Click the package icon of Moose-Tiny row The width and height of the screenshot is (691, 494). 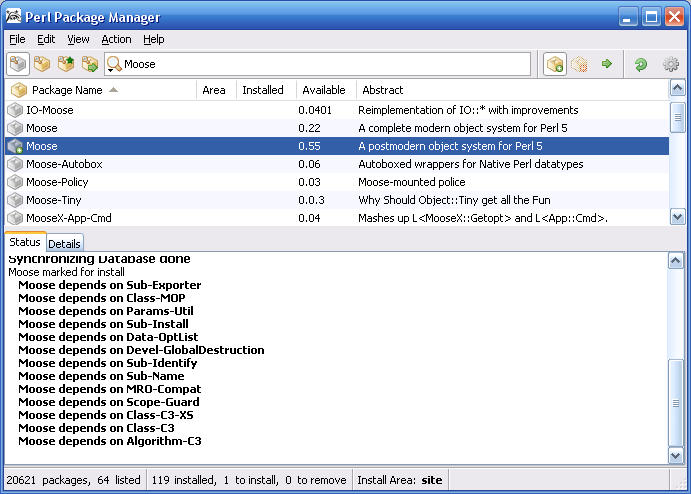15,200
